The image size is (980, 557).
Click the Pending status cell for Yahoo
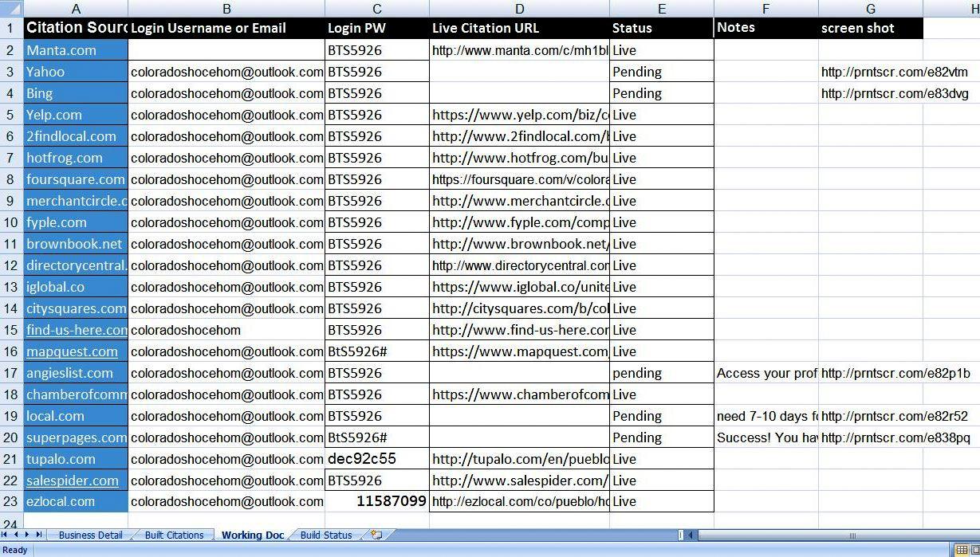click(661, 72)
